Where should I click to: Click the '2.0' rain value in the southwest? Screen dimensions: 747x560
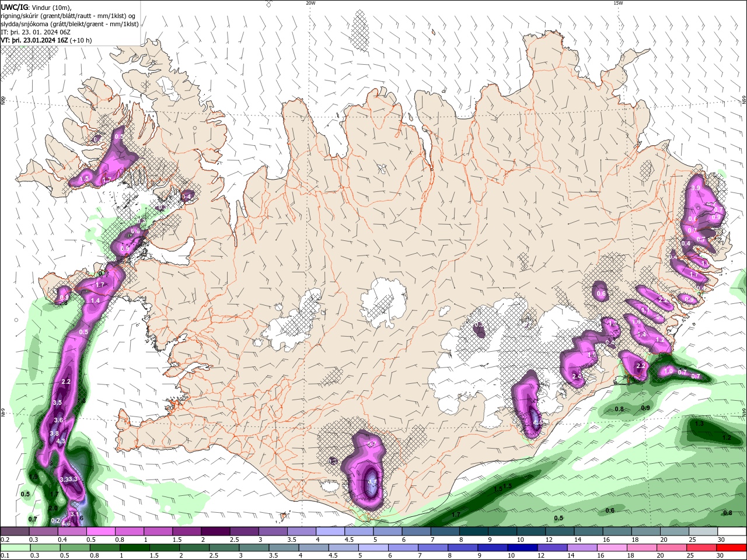tap(53, 509)
